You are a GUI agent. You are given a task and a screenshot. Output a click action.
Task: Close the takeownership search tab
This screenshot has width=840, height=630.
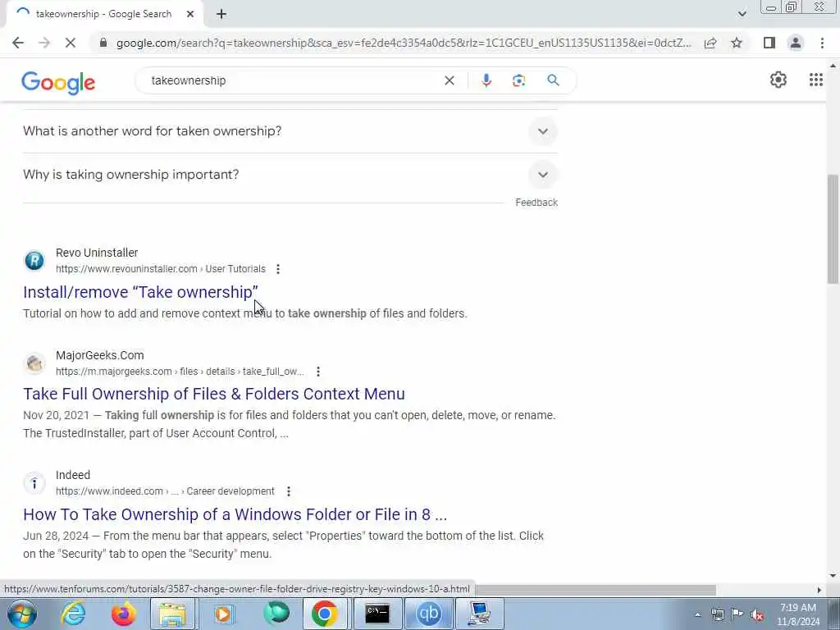tap(190, 15)
